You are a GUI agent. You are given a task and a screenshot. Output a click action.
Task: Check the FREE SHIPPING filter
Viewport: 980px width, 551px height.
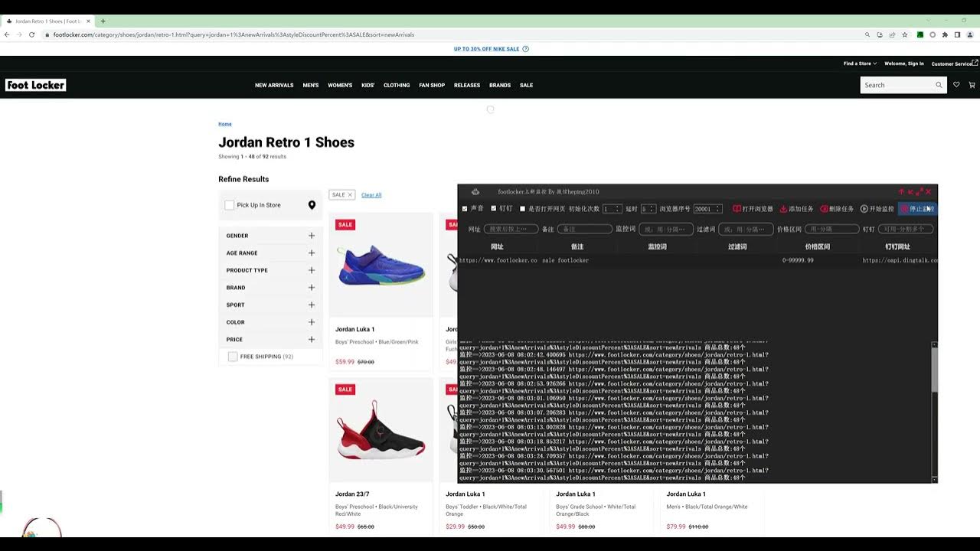point(233,357)
